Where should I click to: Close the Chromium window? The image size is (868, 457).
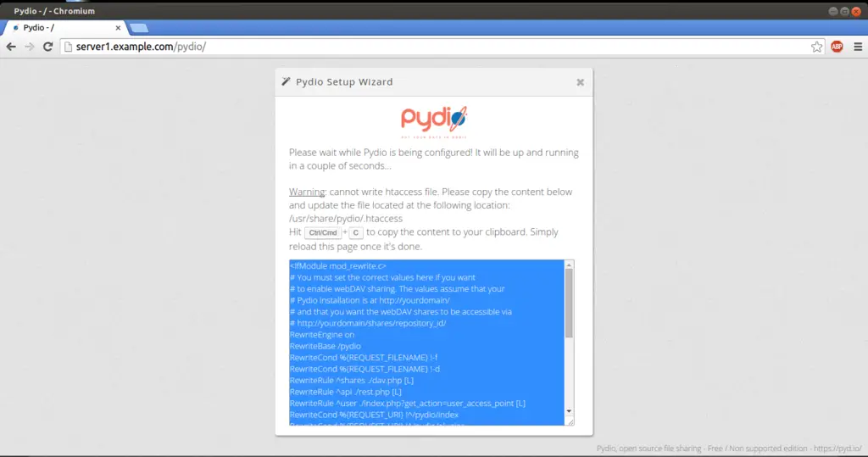pyautogui.click(x=856, y=11)
